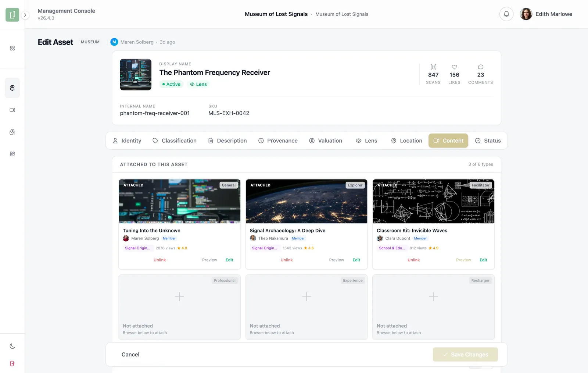Preview Signal Archaeology: A Deep Dive
This screenshot has height=373, width=588.
336,260
